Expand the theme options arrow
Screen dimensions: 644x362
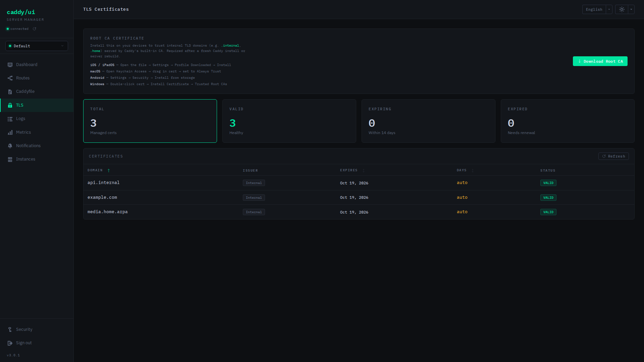(631, 9)
